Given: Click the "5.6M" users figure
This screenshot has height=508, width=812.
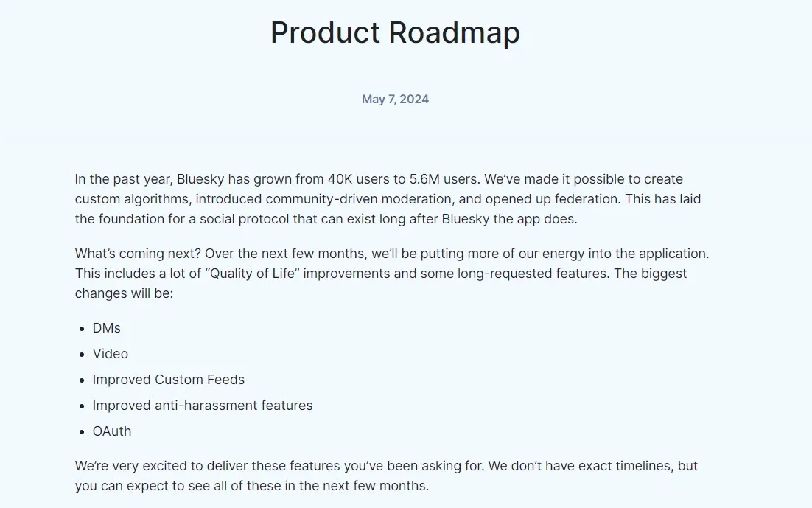Looking at the screenshot, I should [424, 179].
